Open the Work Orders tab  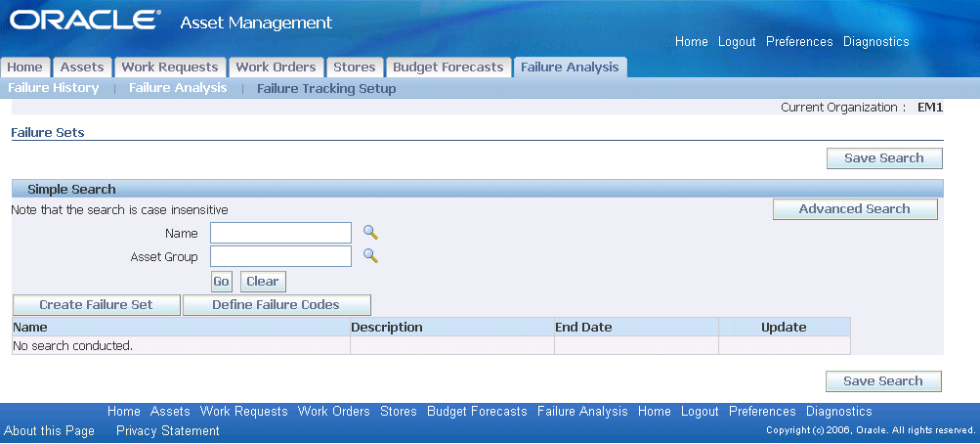(276, 67)
